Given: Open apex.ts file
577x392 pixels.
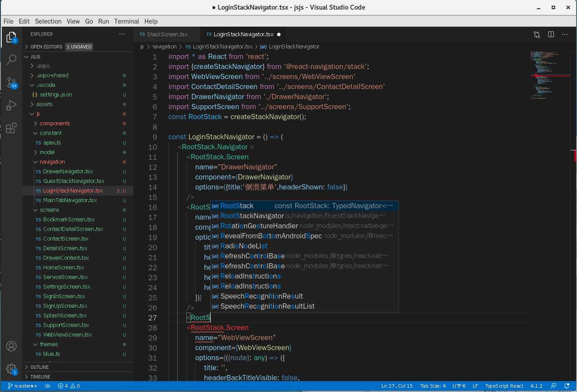Looking at the screenshot, I should coord(78,143).
